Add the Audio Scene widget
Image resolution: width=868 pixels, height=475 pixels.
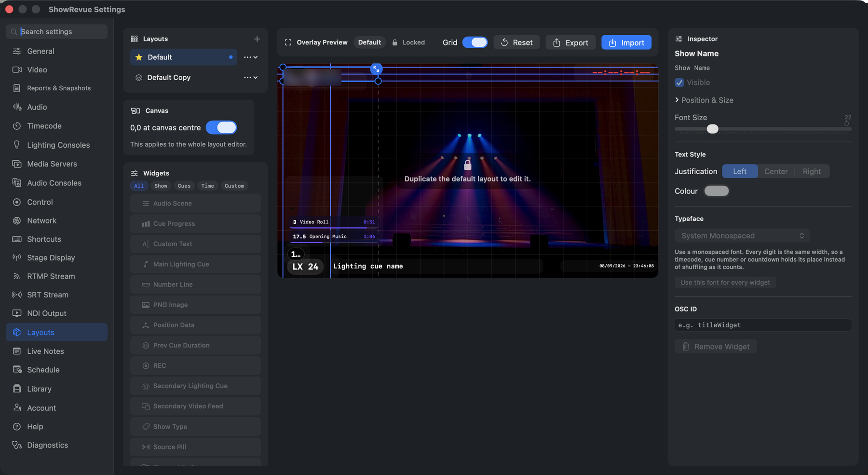click(x=195, y=204)
